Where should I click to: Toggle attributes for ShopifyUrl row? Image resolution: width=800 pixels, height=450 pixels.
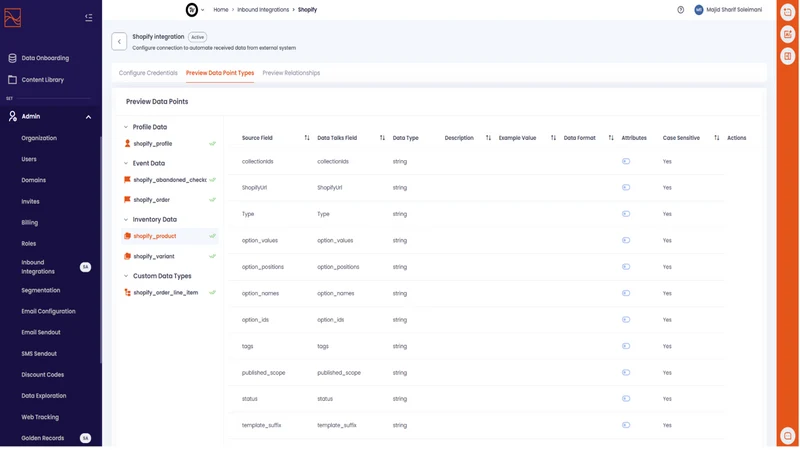pos(626,187)
